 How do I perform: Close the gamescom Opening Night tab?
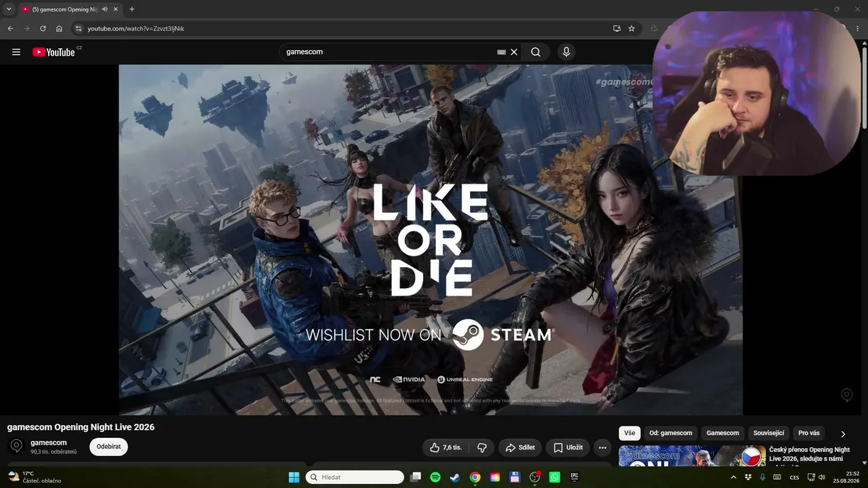coord(115,9)
